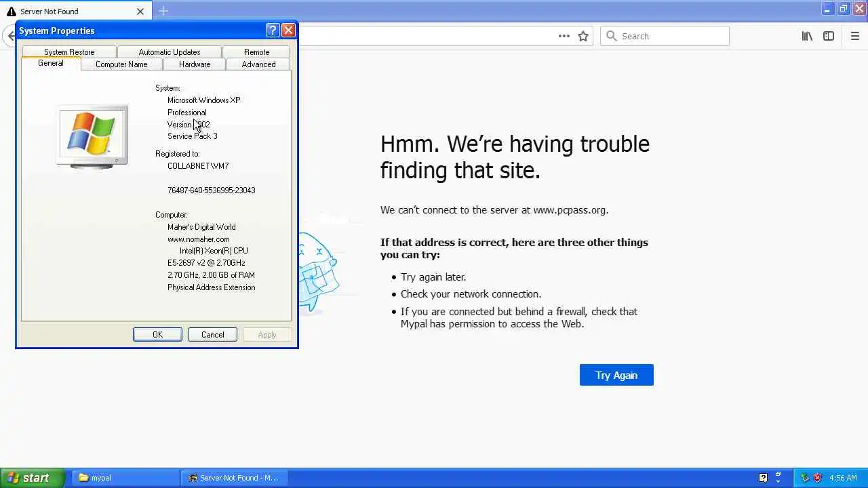Switch to the mypal taskbar item
868x488 pixels.
pyautogui.click(x=124, y=478)
